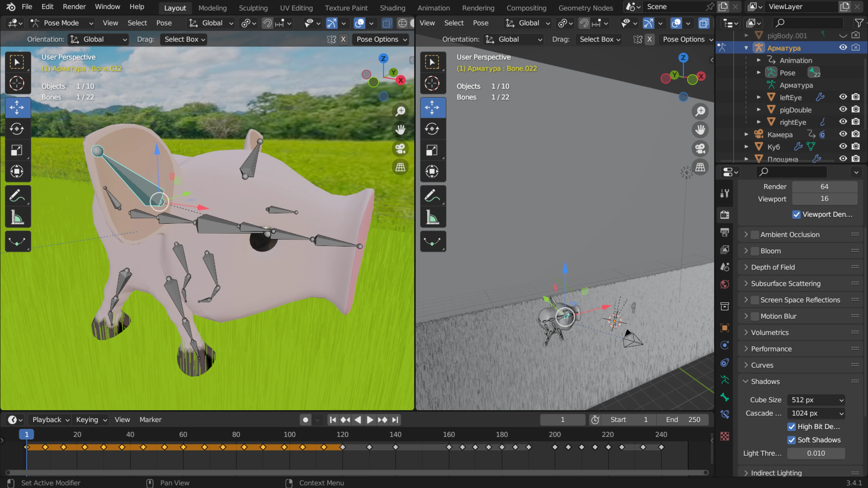
Task: Select the Scale tool in right viewport
Action: coord(432,150)
